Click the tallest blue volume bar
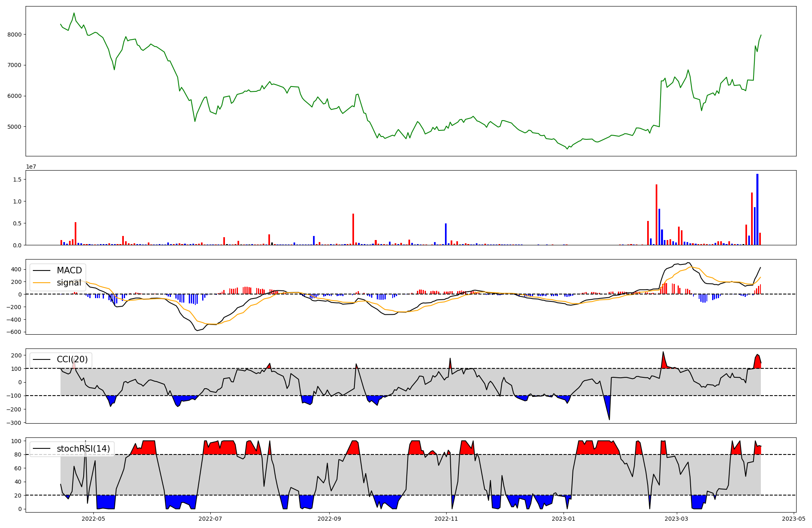Image resolution: width=812 pixels, height=528 pixels. pyautogui.click(x=757, y=209)
